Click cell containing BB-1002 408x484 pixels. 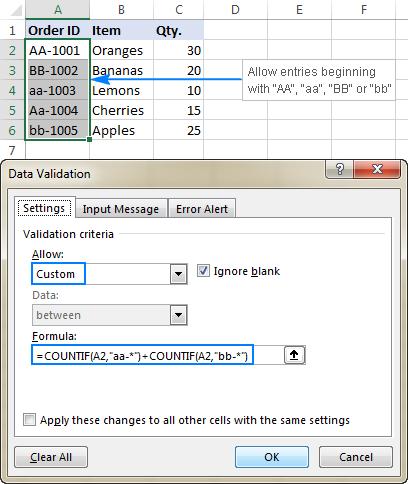coord(58,70)
